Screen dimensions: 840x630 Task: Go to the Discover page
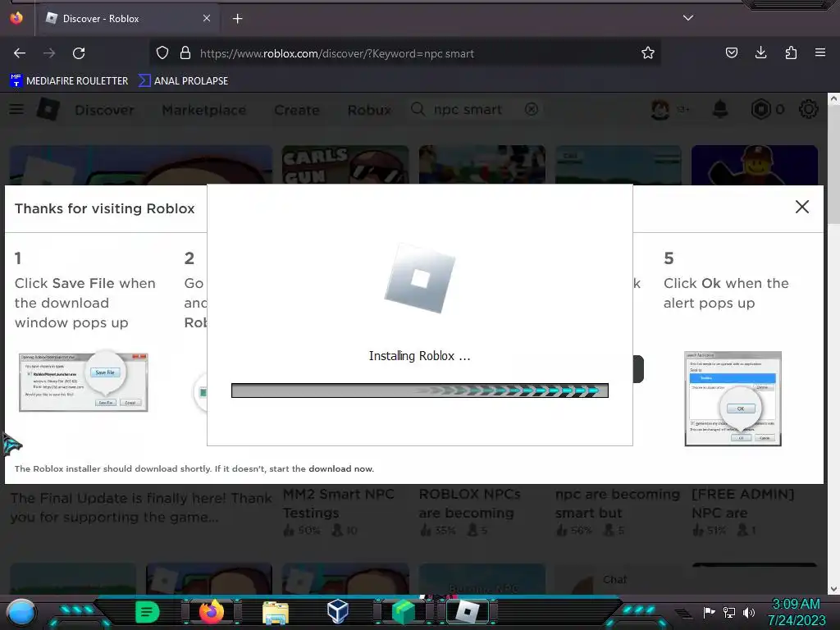[104, 110]
